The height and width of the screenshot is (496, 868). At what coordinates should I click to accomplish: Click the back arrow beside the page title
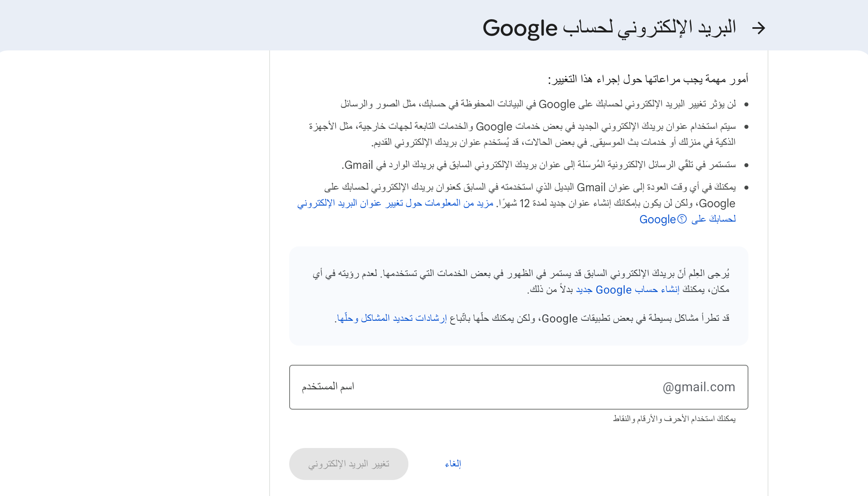point(758,28)
